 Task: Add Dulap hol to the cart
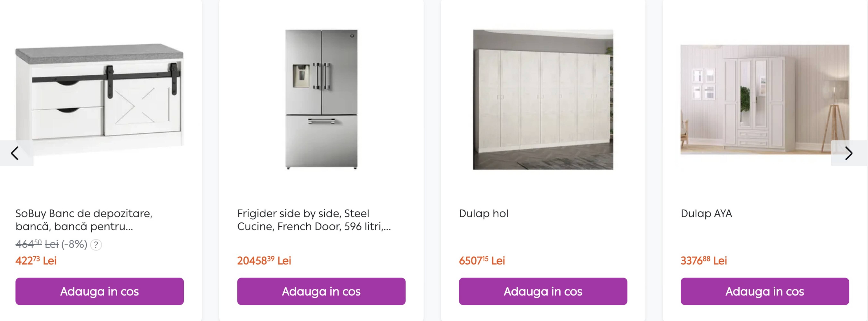[x=543, y=291]
